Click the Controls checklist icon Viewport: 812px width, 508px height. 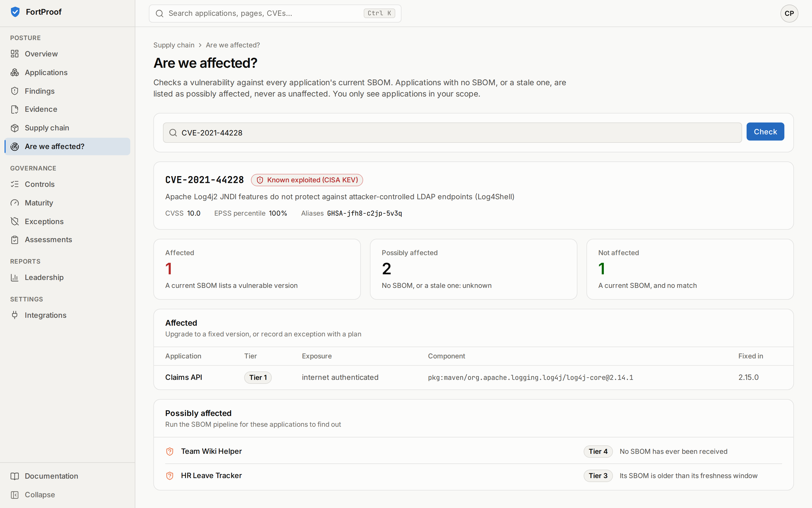[x=14, y=184]
